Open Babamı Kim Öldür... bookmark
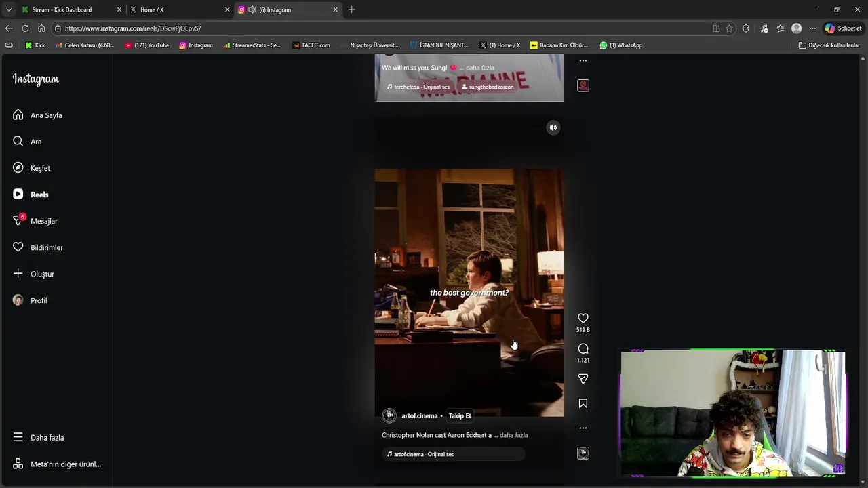868x488 pixels. (x=559, y=45)
